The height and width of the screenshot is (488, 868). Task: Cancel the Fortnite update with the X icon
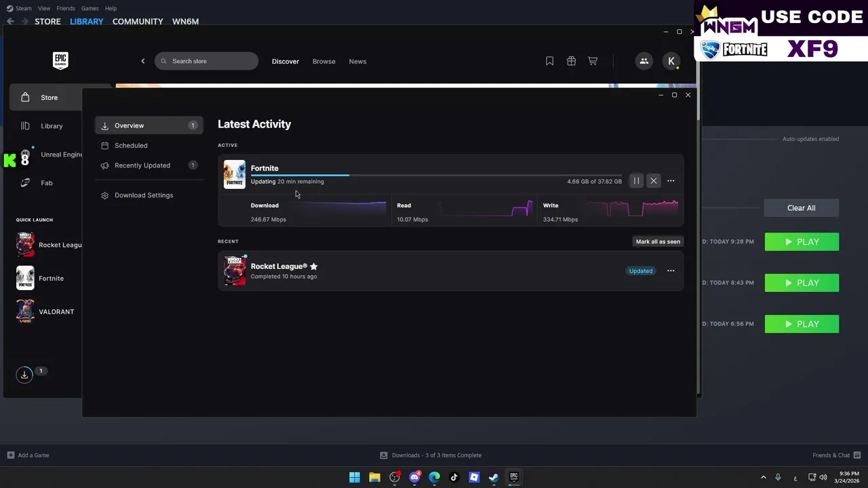[654, 181]
